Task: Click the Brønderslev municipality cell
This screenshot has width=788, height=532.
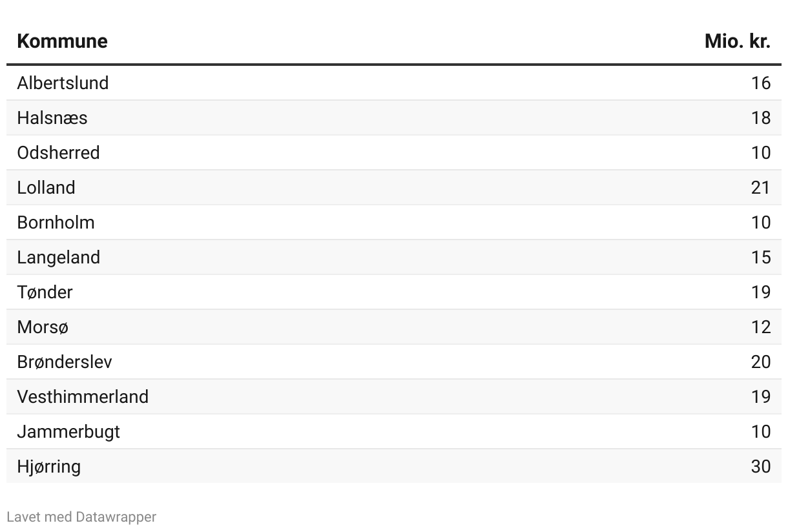Action: click(65, 362)
